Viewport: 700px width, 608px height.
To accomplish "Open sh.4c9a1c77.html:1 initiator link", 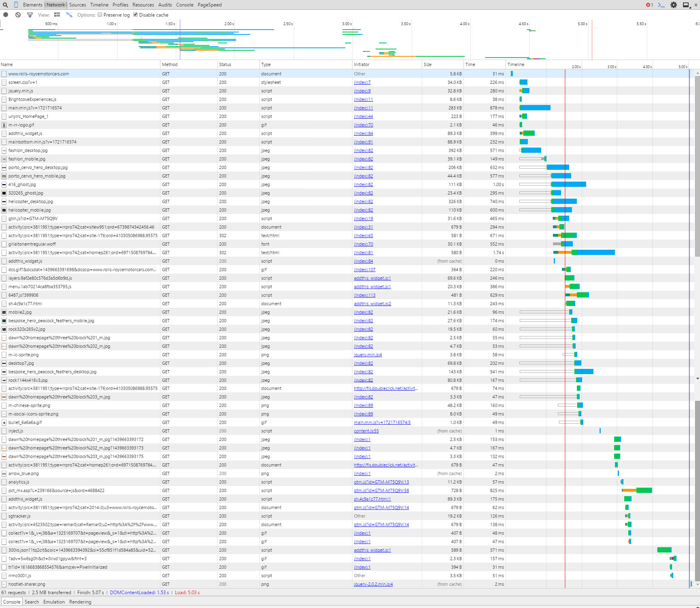I will (372, 499).
